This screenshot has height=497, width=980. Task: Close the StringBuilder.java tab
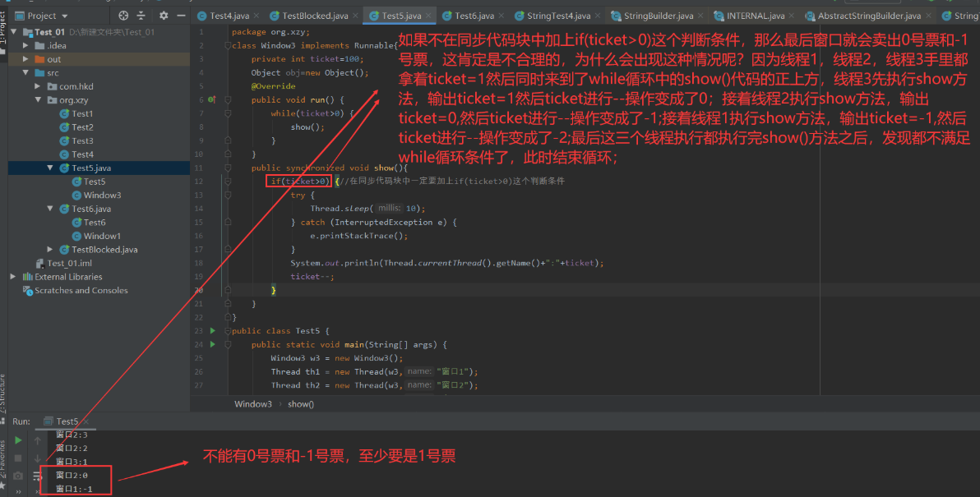(700, 16)
